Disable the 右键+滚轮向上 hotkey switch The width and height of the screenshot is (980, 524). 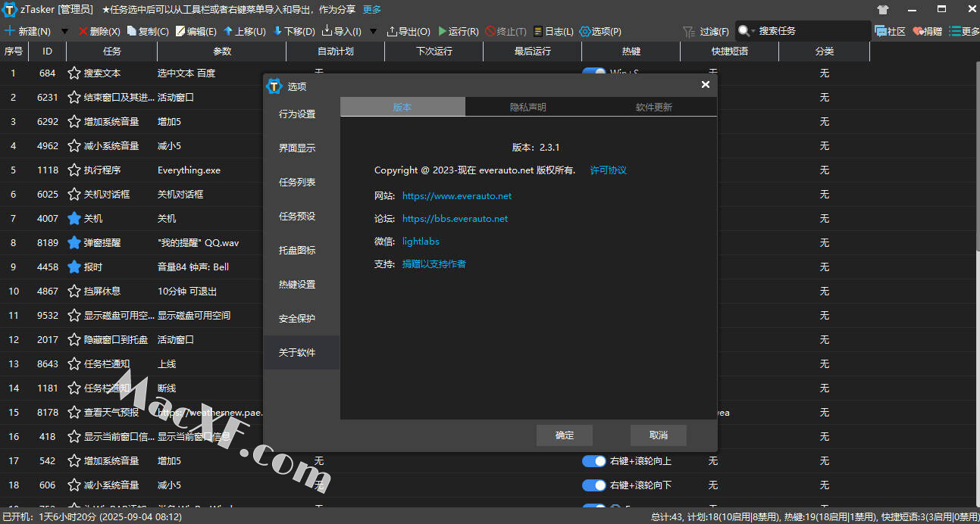click(594, 461)
